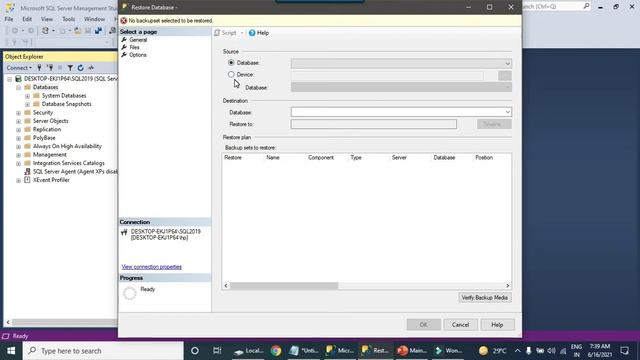The width and height of the screenshot is (640, 360).
Task: Click the notification center icon
Action: coord(624,351)
